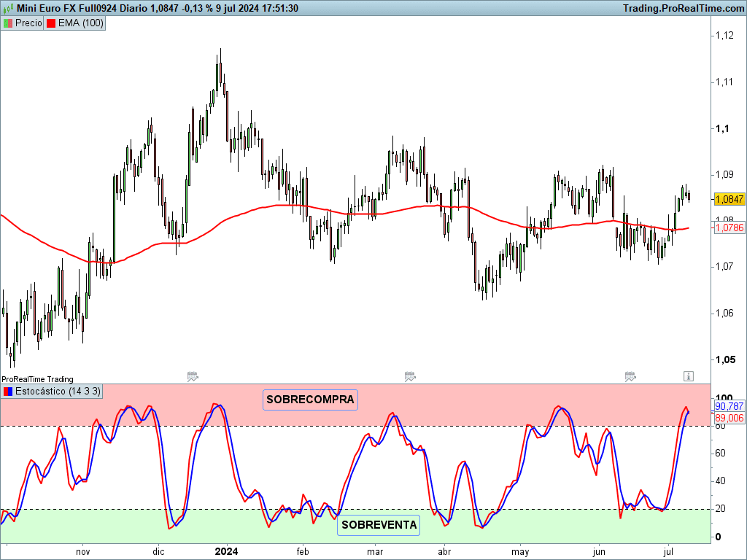Image resolution: width=747 pixels, height=560 pixels.
Task: Open the calendar event icon near March
Action: pyautogui.click(x=410, y=377)
